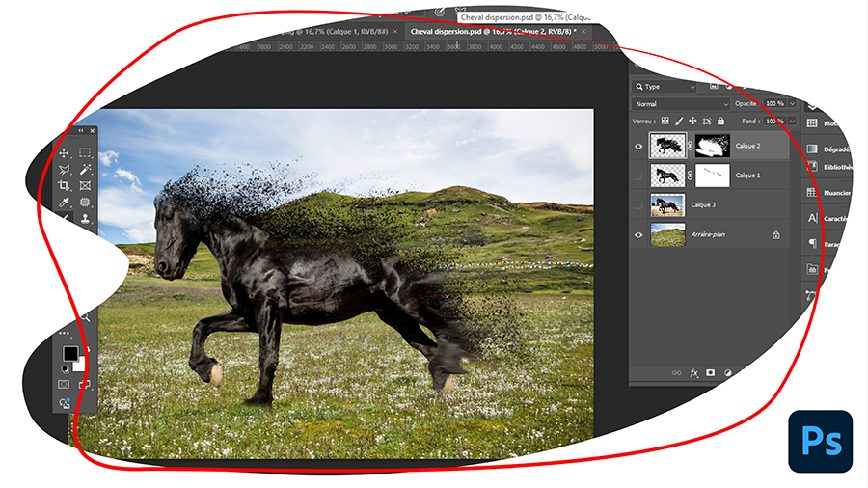Select the Magic Wand tool

click(x=85, y=169)
